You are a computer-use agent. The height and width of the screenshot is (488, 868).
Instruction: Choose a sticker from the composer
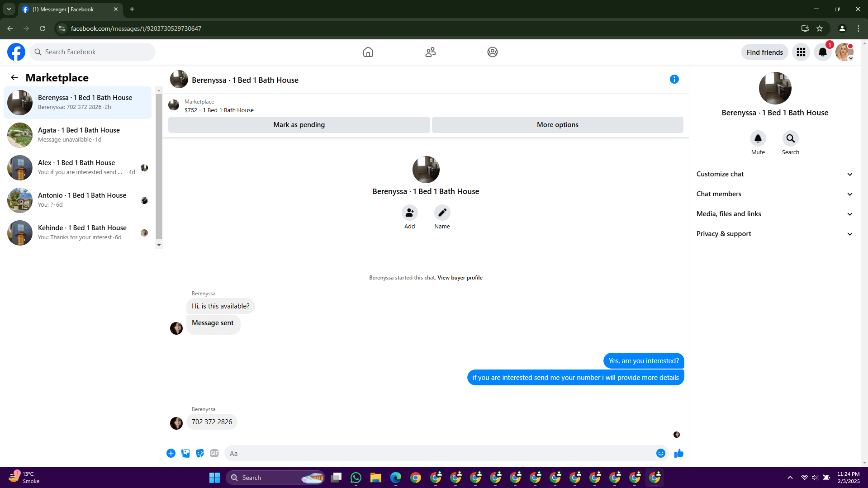point(200,453)
